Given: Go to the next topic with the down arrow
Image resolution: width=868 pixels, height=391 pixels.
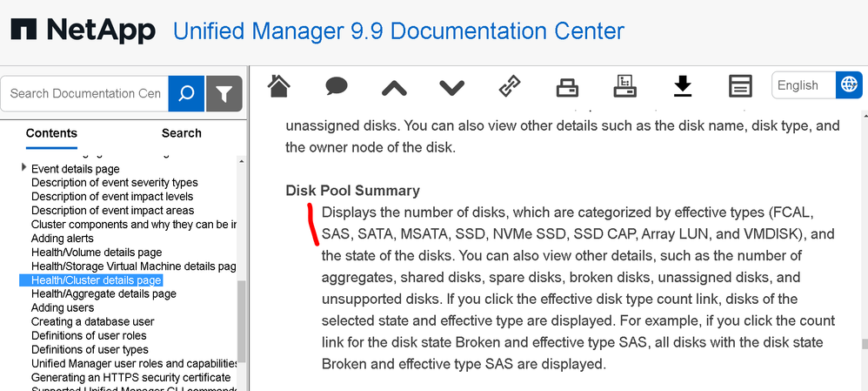Looking at the screenshot, I should [x=451, y=86].
